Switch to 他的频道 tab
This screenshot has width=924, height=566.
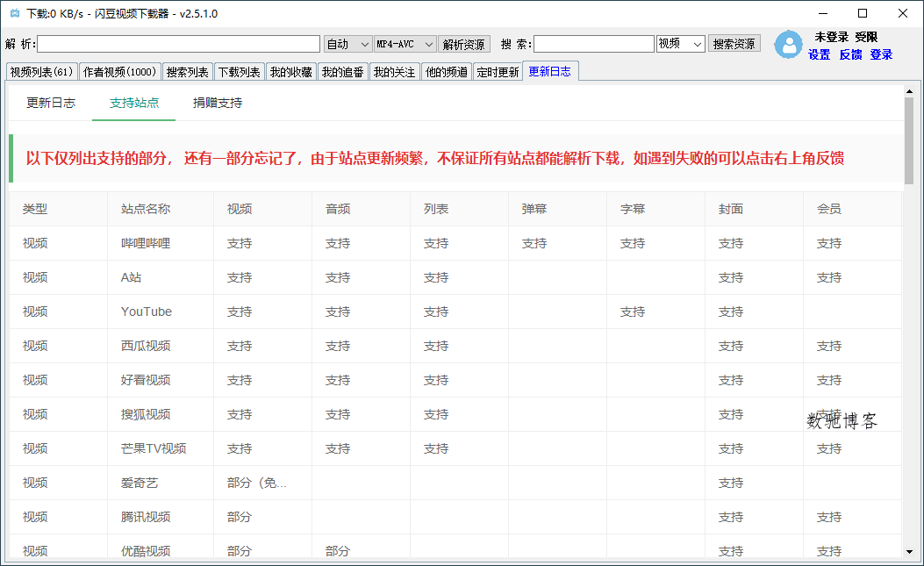pos(447,72)
